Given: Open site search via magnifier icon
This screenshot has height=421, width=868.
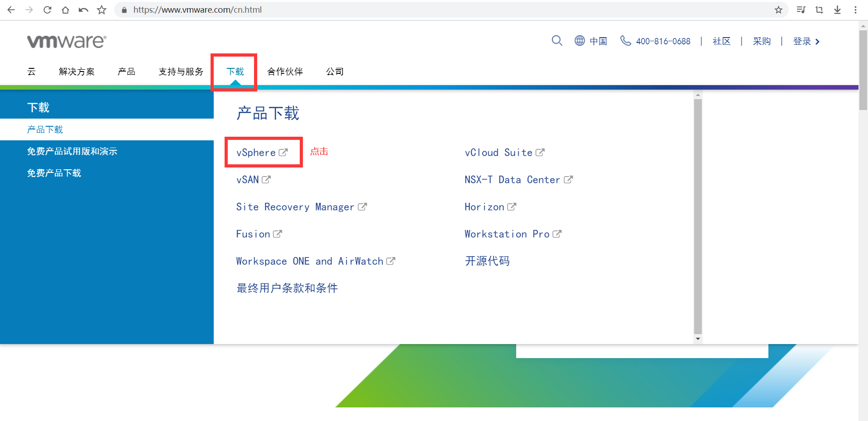Looking at the screenshot, I should (x=557, y=41).
